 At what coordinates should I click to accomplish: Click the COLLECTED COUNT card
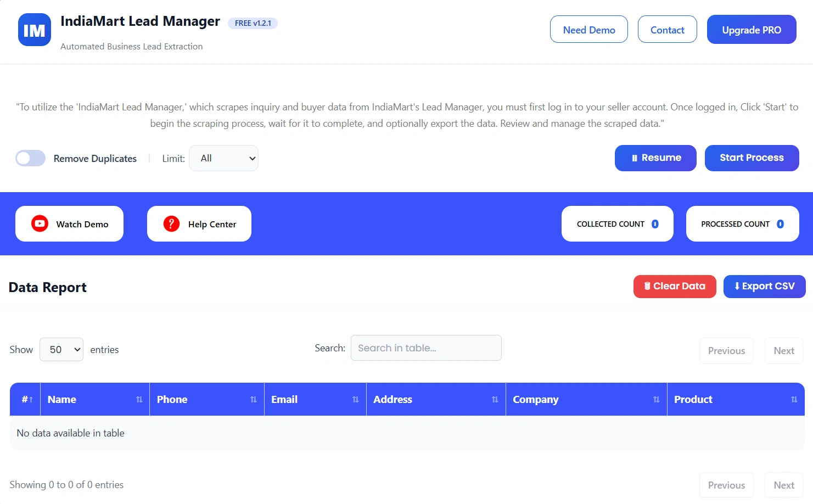[x=618, y=223]
